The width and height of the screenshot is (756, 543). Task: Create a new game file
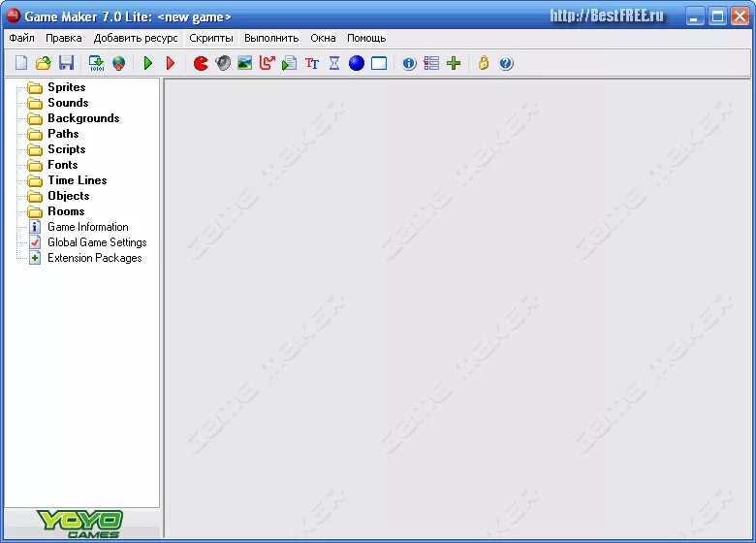(21, 63)
